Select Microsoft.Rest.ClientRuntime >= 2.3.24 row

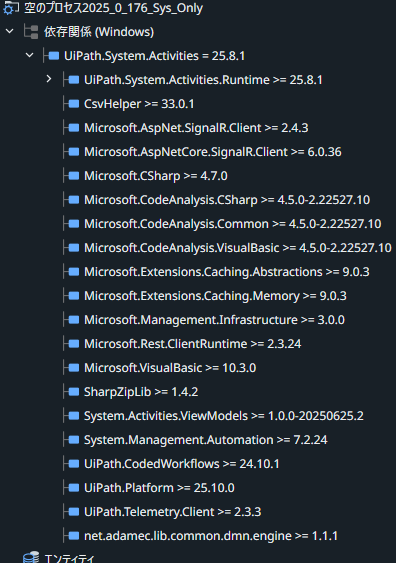[192, 344]
